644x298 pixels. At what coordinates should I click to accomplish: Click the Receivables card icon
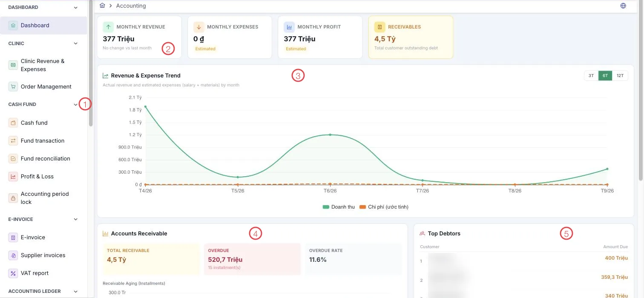[379, 27]
